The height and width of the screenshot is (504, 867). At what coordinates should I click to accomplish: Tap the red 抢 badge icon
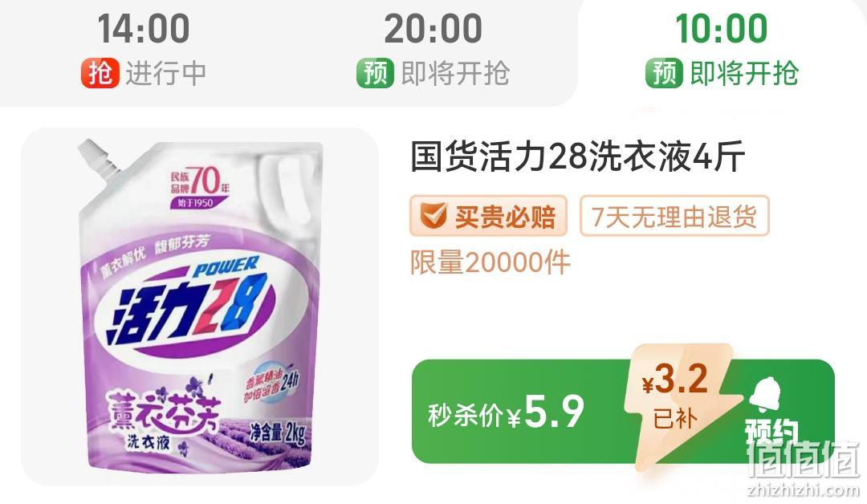coord(100,73)
